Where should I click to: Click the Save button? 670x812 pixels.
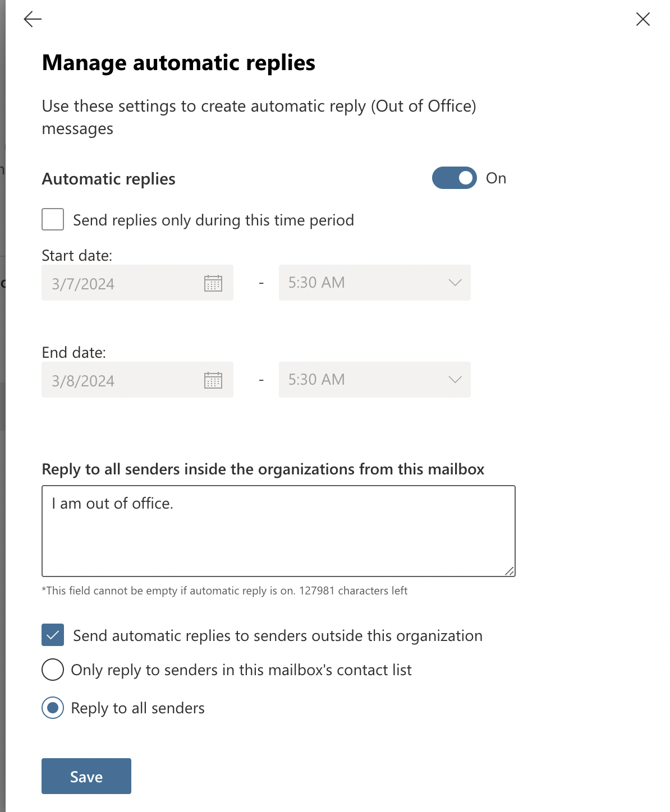[86, 776]
